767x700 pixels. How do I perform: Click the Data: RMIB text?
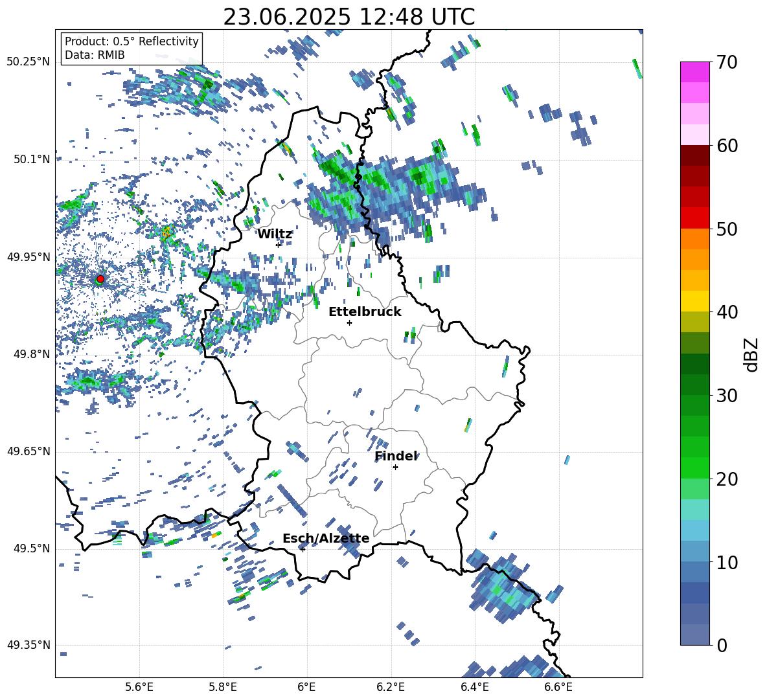[x=95, y=55]
